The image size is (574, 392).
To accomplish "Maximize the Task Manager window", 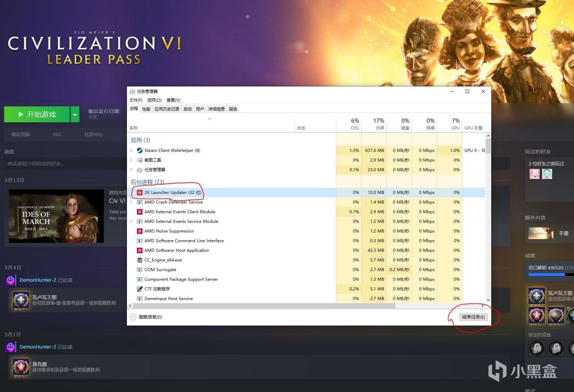I will coord(467,91).
